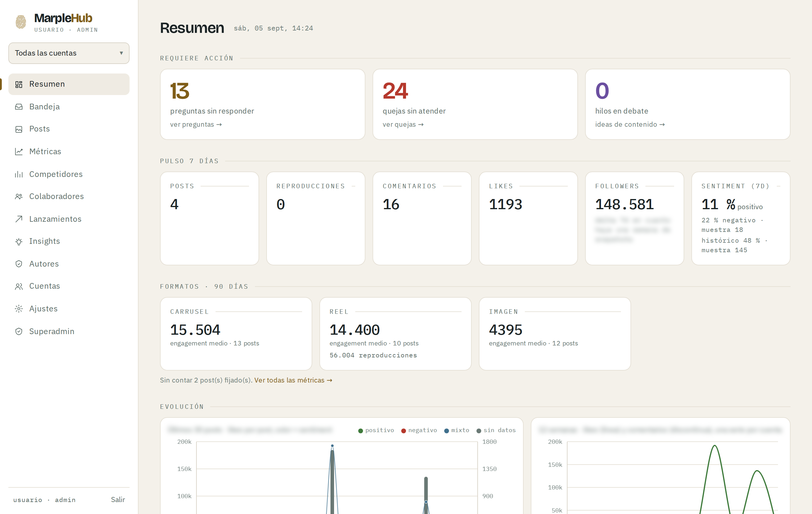Click the Lanzamientos arrow icon
The width and height of the screenshot is (812, 514).
19,219
